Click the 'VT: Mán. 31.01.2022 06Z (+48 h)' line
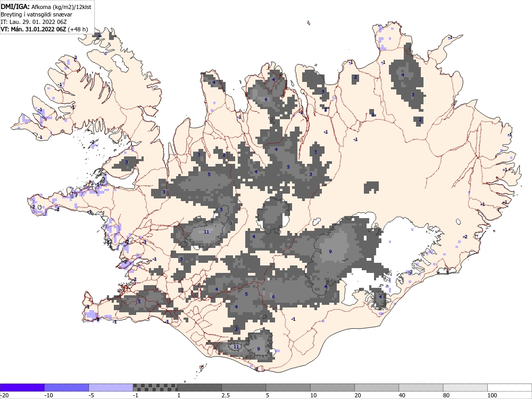 click(44, 29)
